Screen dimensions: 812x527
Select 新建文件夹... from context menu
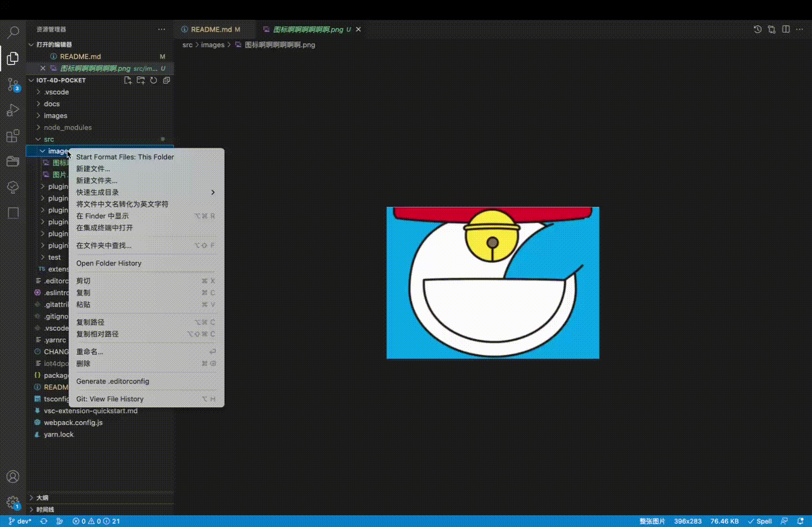point(146,180)
